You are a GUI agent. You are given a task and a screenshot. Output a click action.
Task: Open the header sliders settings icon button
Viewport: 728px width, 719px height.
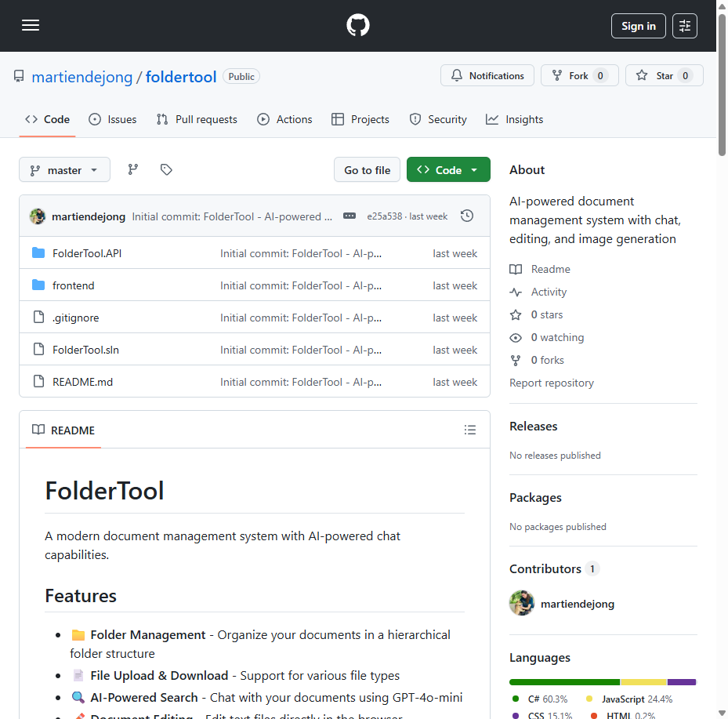[x=685, y=26]
